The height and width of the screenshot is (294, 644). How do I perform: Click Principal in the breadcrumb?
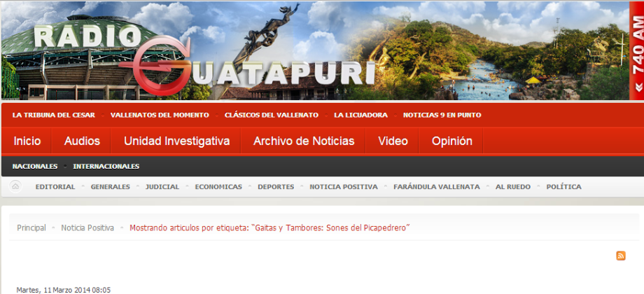pos(31,227)
